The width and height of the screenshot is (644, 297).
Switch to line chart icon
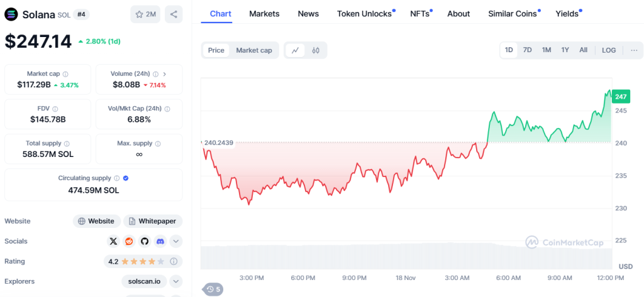296,50
